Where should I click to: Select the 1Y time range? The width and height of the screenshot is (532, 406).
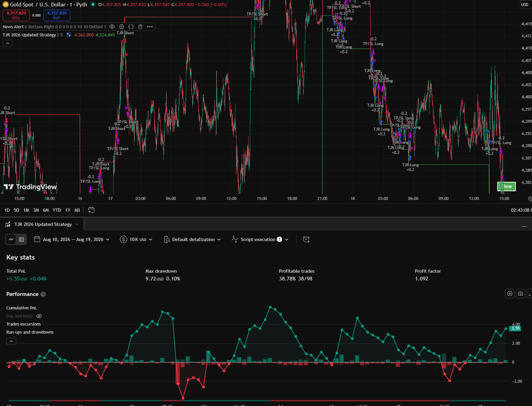[68, 210]
